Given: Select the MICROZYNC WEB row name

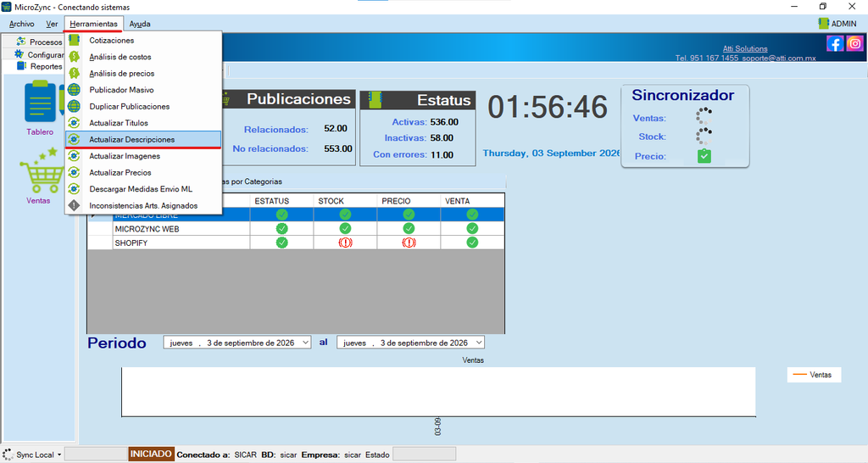Looking at the screenshot, I should click(x=147, y=229).
